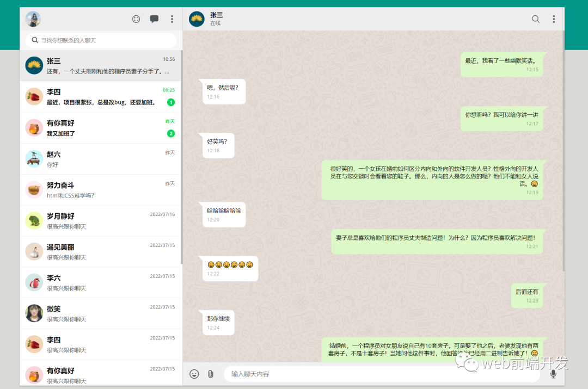Click 张三's avatar in chat header

click(x=197, y=19)
